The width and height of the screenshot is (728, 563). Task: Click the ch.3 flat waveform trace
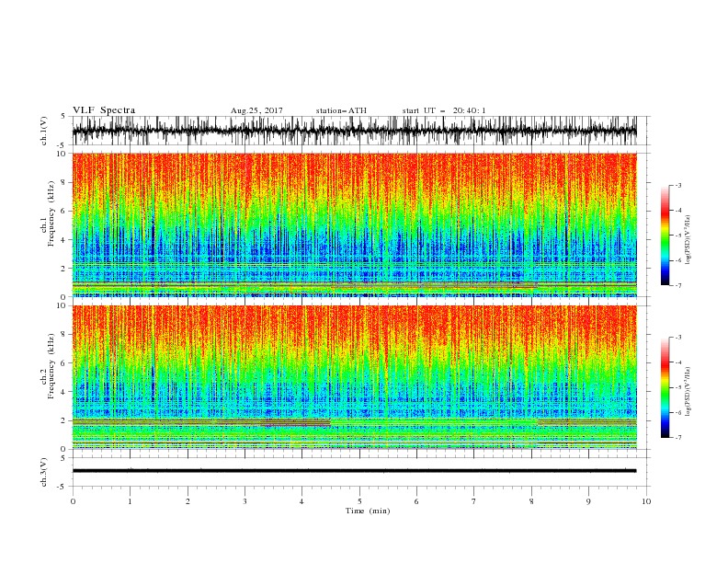point(354,471)
